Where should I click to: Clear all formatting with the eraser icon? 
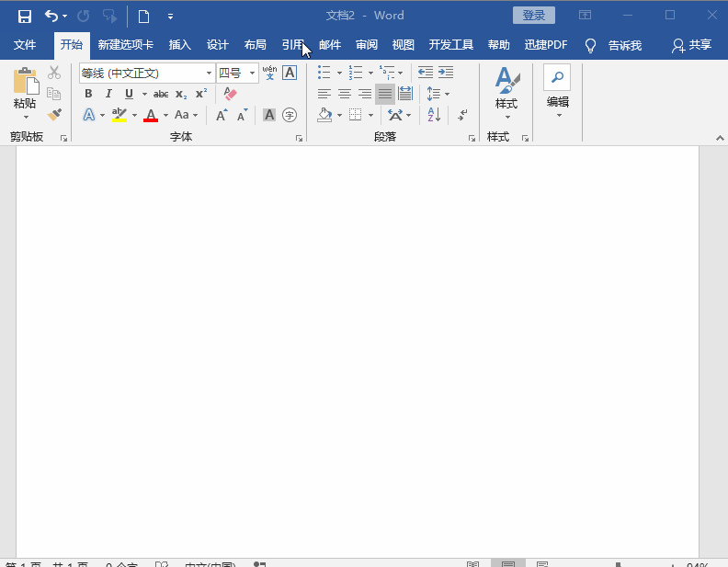[231, 94]
